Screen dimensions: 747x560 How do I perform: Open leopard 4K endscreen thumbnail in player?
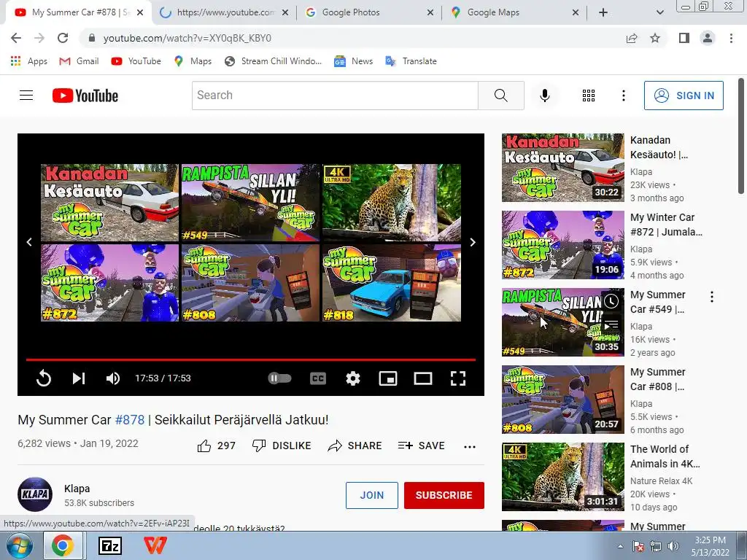click(x=392, y=203)
